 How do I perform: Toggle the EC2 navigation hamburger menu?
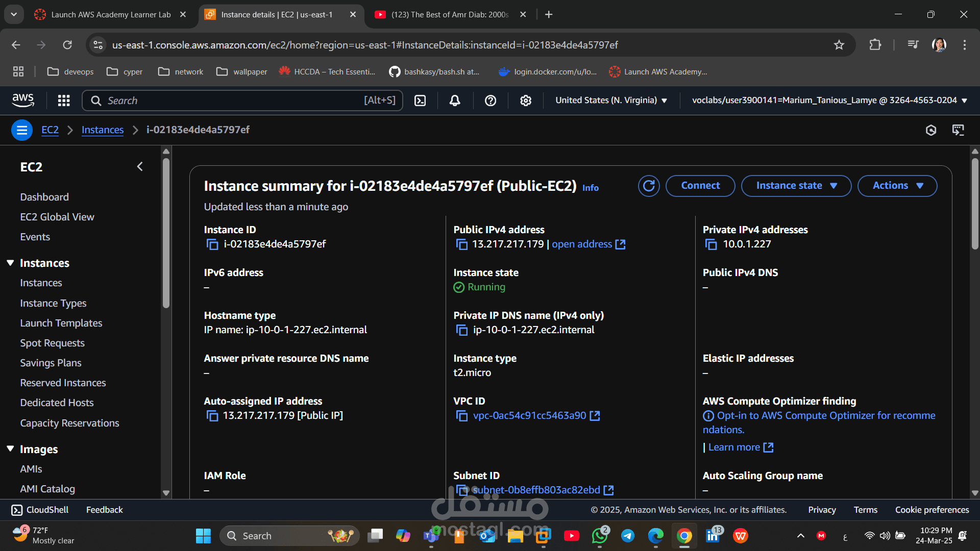tap(22, 130)
